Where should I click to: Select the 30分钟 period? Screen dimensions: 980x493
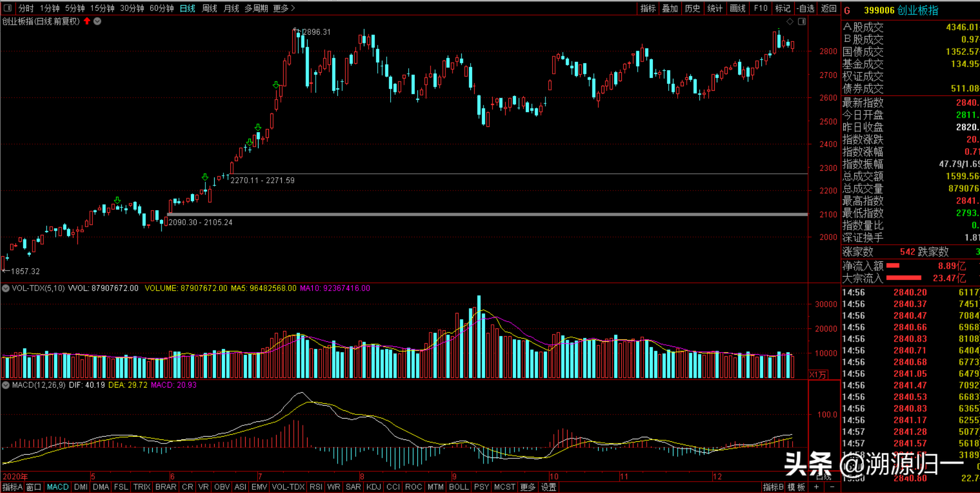coord(132,8)
